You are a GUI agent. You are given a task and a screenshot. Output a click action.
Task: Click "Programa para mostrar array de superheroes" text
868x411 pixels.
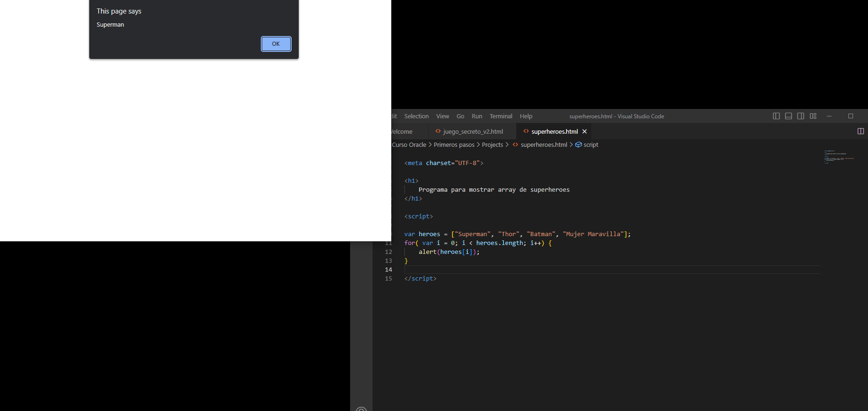click(494, 190)
